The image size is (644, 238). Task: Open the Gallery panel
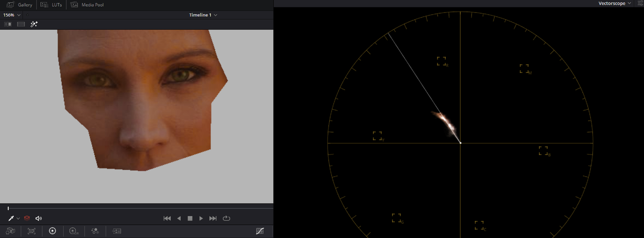pos(19,5)
